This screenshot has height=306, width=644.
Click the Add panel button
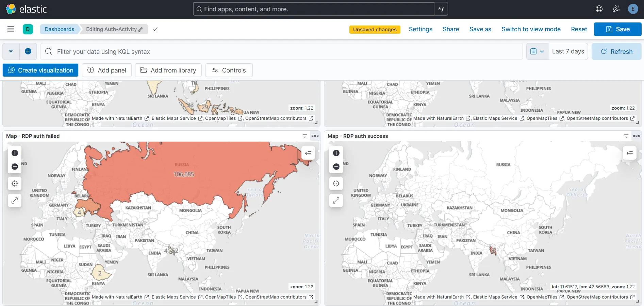107,70
